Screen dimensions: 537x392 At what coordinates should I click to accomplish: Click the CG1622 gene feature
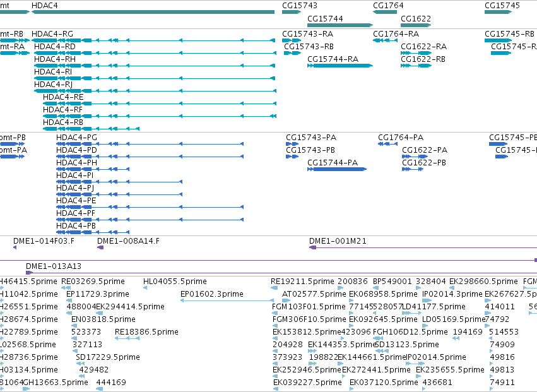[416, 25]
